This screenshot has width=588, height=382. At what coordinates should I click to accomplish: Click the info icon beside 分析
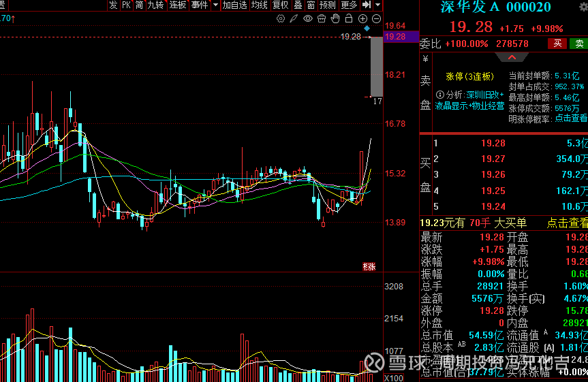[x=440, y=95]
